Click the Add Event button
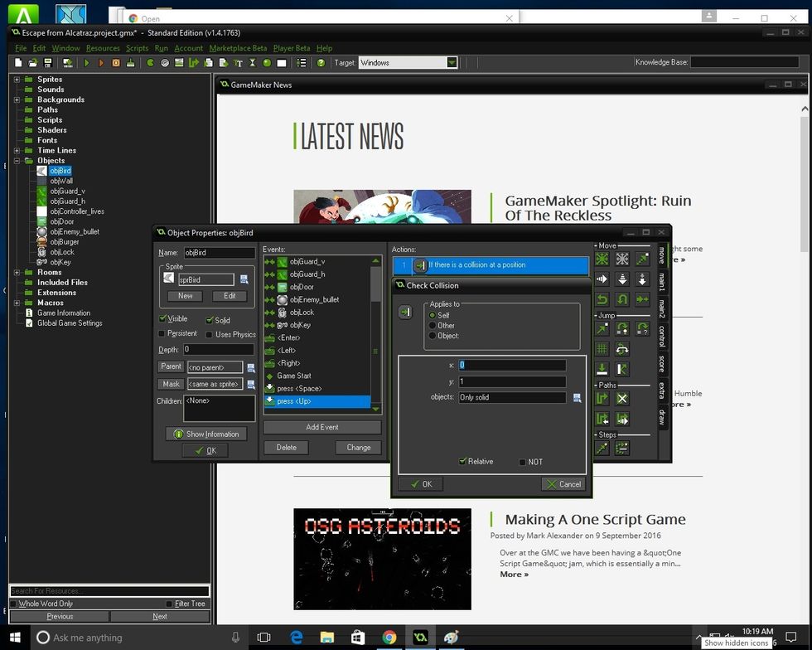This screenshot has width=812, height=650. [321, 427]
